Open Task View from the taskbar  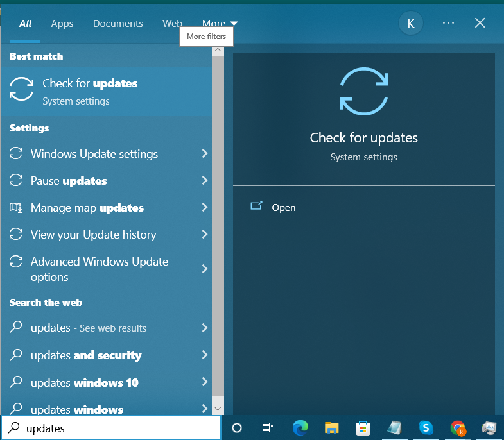point(268,428)
